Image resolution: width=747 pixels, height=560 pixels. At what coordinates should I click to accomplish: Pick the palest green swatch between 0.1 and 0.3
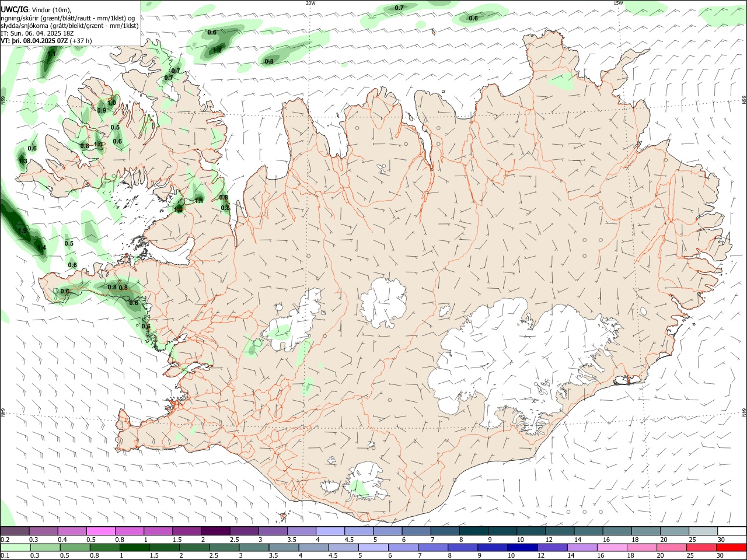pyautogui.click(x=15, y=547)
